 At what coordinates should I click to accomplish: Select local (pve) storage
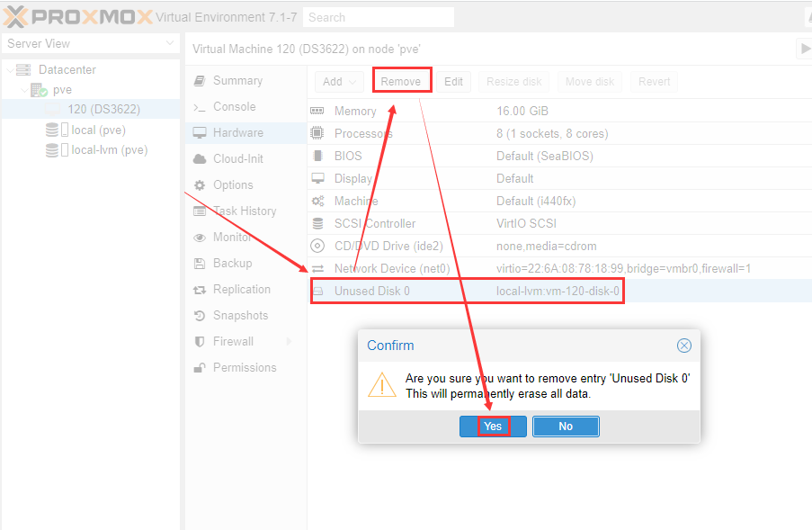(98, 130)
